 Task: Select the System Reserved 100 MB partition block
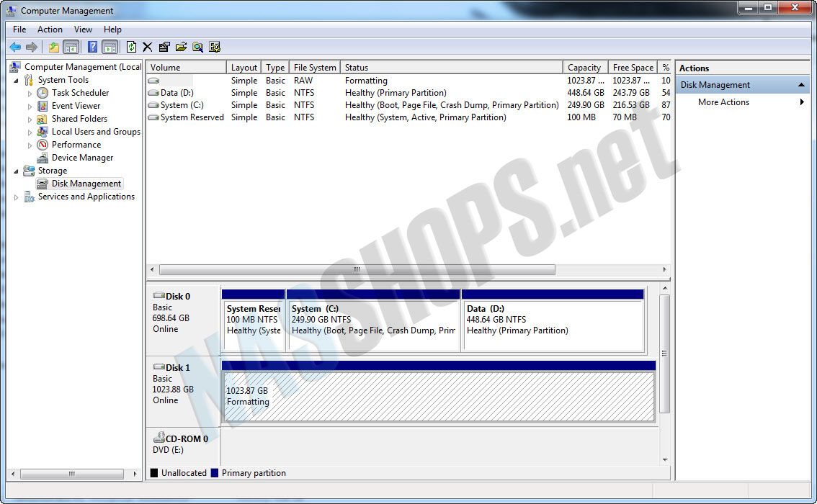point(253,320)
